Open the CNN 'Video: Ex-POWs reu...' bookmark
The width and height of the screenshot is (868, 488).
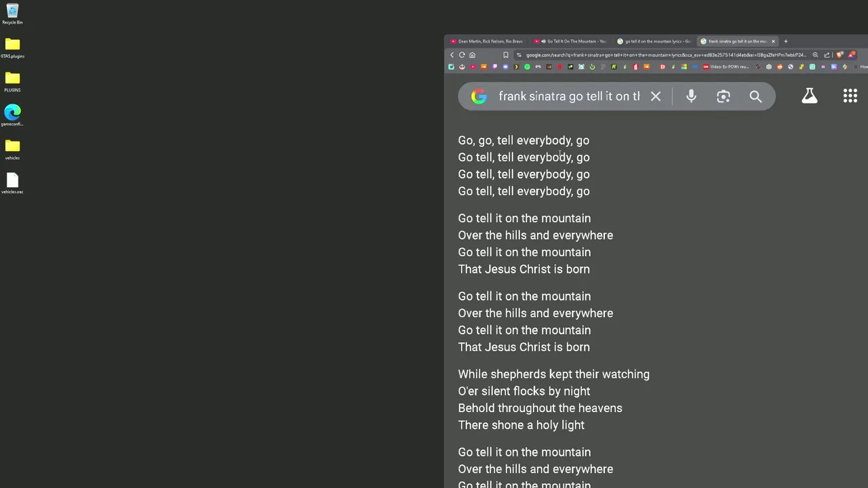pyautogui.click(x=726, y=66)
